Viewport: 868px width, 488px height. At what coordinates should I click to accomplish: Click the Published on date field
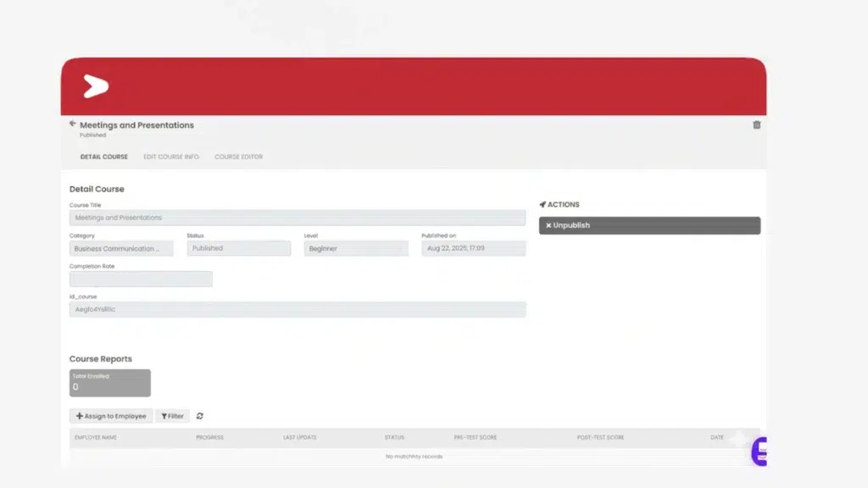tap(473, 248)
